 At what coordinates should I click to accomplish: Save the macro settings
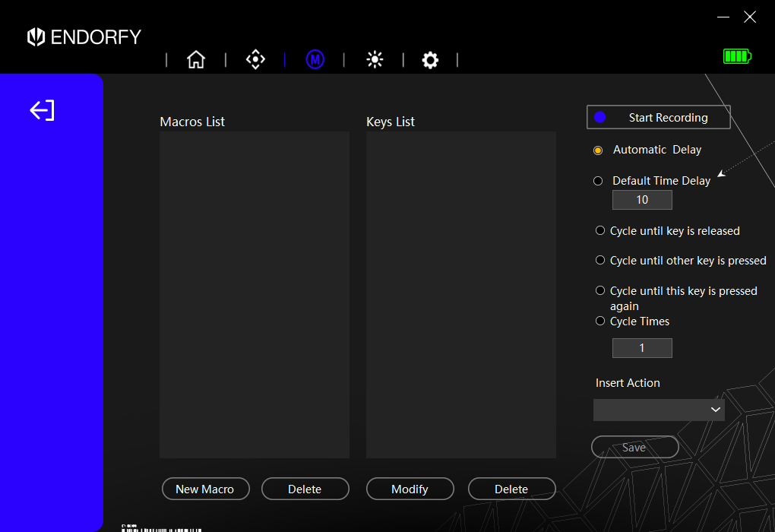pos(634,447)
